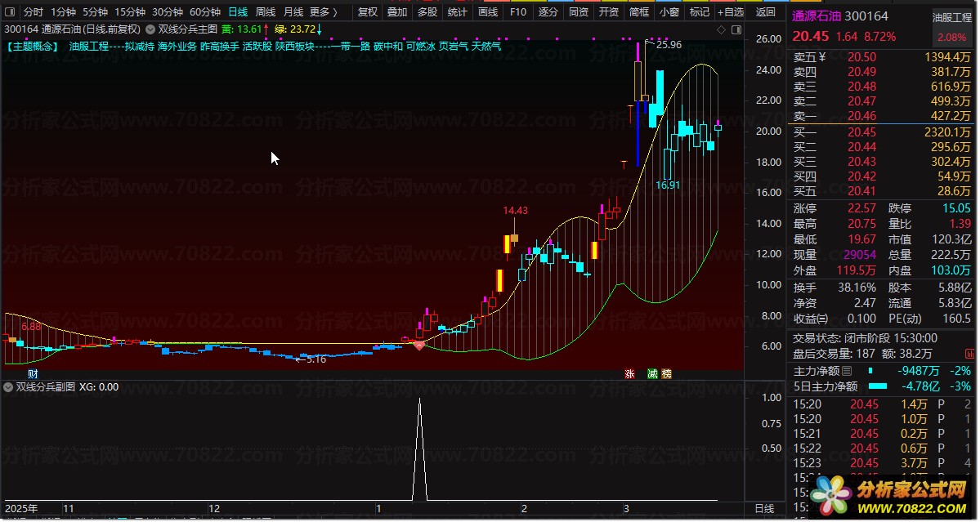Click the list icon next to 主力净额
Screen dimensions: 980x522
pyautogui.click(x=847, y=371)
